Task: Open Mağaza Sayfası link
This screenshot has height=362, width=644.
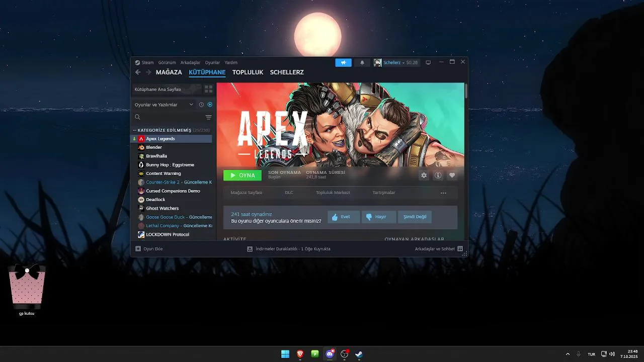Action: coord(247,193)
